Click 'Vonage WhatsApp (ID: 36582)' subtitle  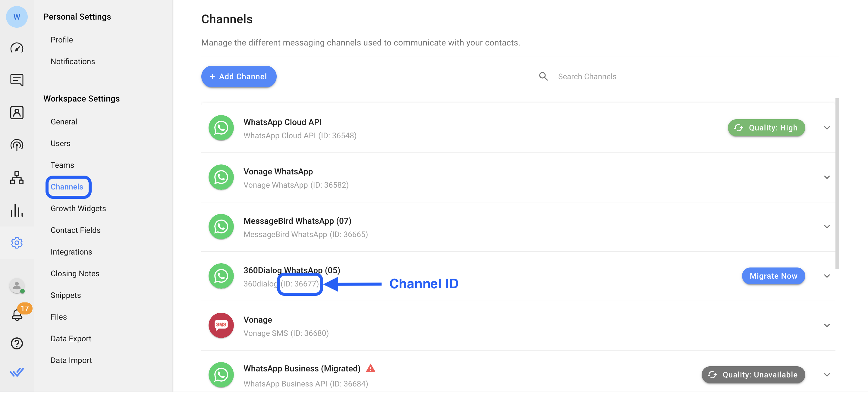(x=296, y=185)
